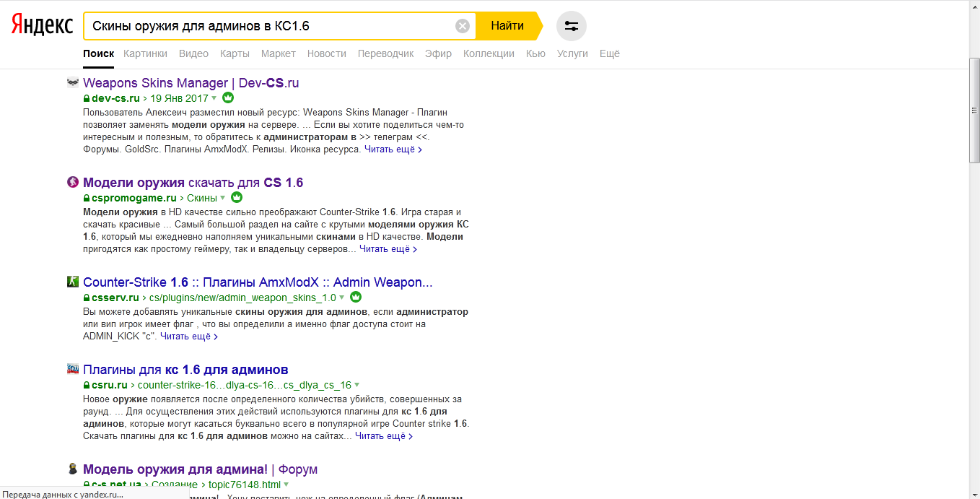Click the scrollbar down arrow

tap(974, 493)
